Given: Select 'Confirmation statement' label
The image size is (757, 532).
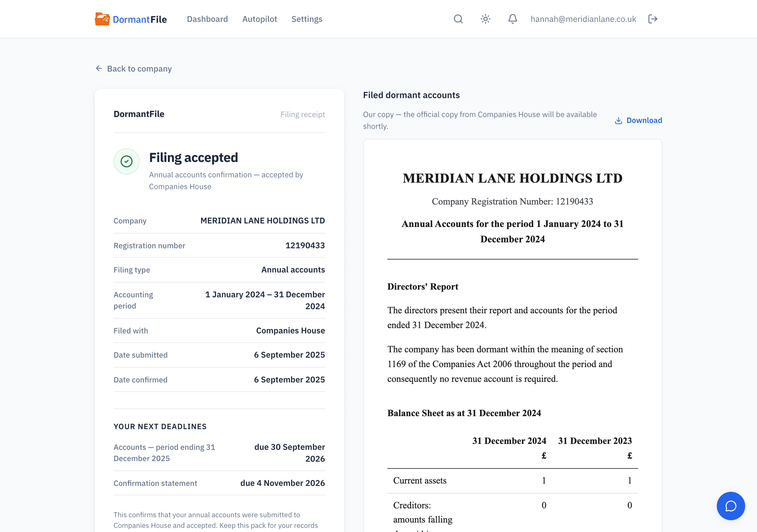Looking at the screenshot, I should pyautogui.click(x=155, y=483).
